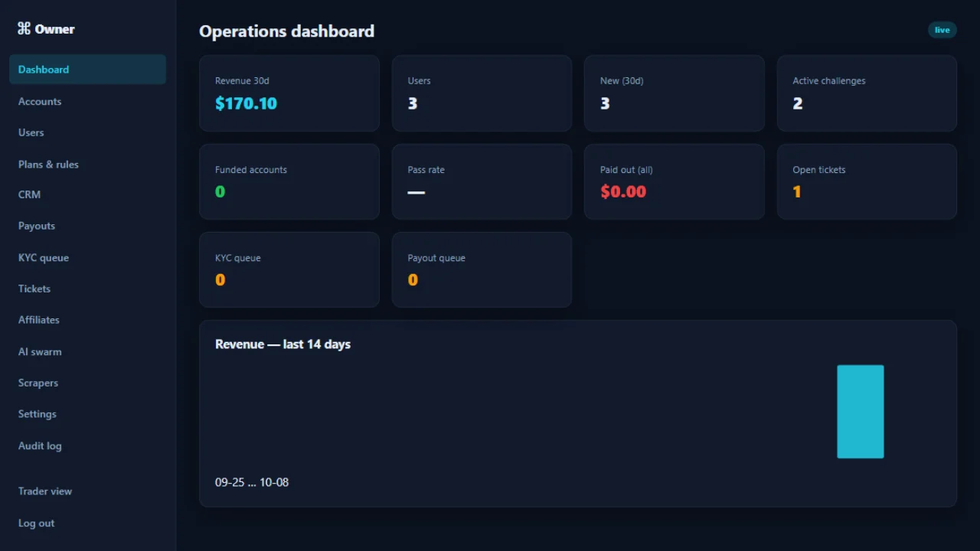Click the KYC queue stat card label
Viewport: 980px width, 551px height.
point(238,258)
